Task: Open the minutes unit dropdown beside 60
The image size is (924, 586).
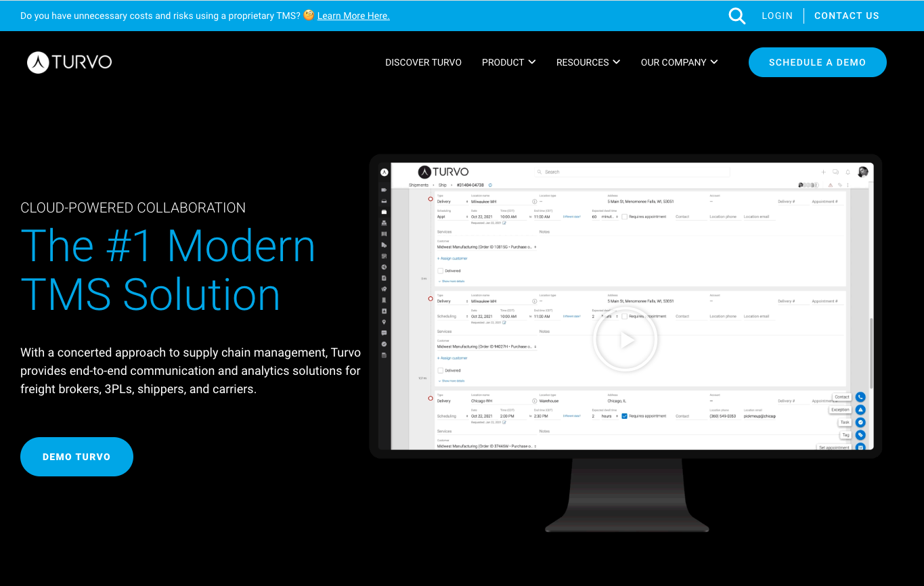Action: (609, 217)
